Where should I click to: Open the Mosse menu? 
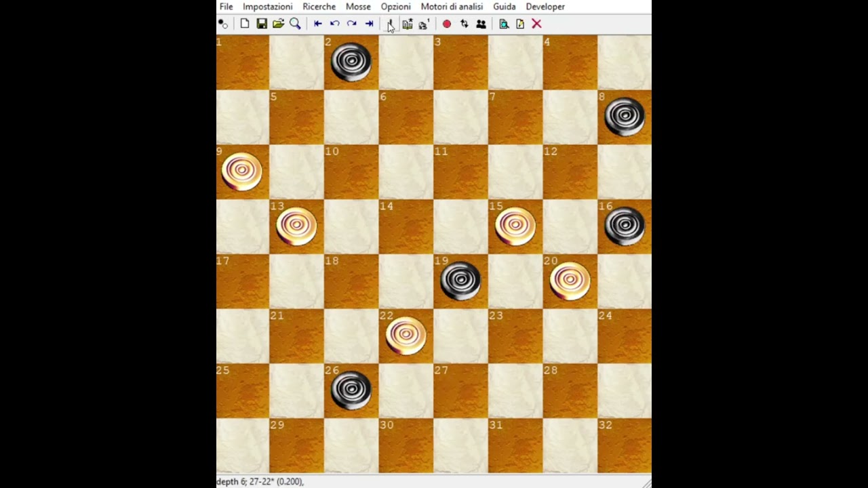[358, 7]
